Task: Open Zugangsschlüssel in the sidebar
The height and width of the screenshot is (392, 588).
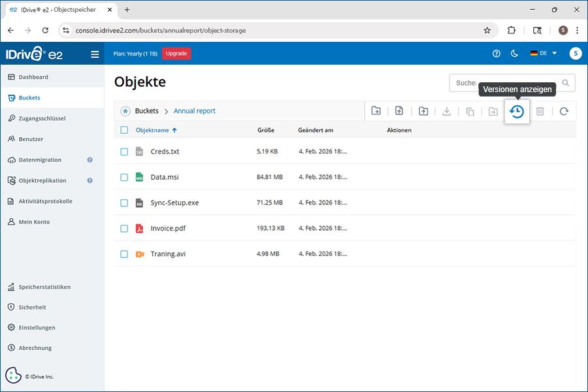Action: pyautogui.click(x=42, y=118)
